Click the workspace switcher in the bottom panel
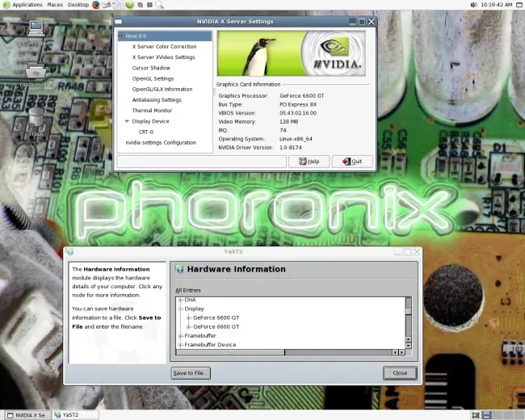This screenshot has height=420, width=525. (502, 415)
